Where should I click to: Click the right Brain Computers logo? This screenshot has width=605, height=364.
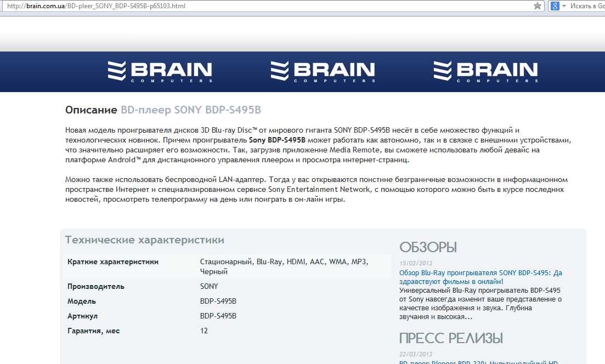pyautogui.click(x=486, y=71)
